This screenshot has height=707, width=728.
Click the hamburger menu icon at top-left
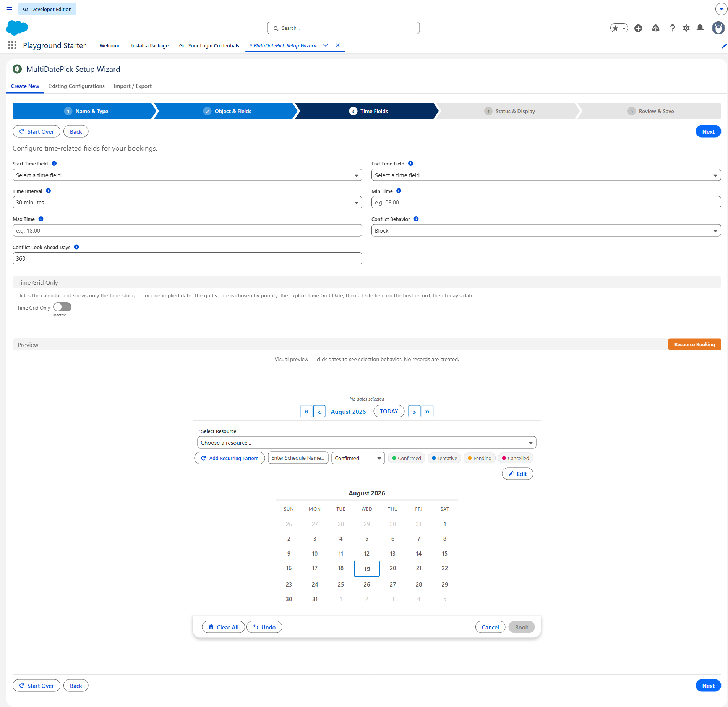pos(9,9)
